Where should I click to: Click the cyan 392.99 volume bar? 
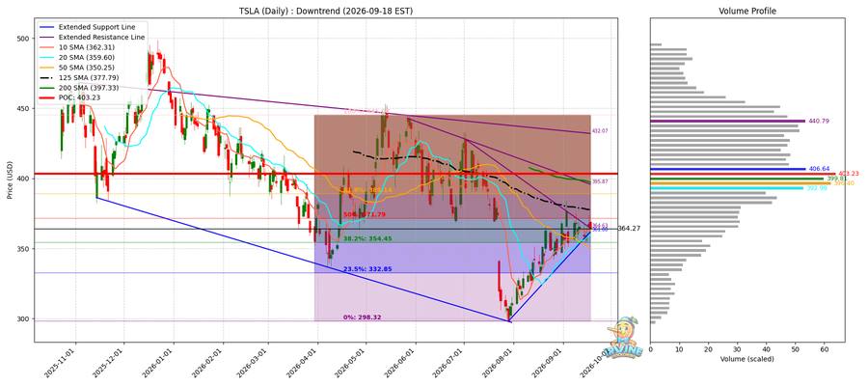(726, 188)
